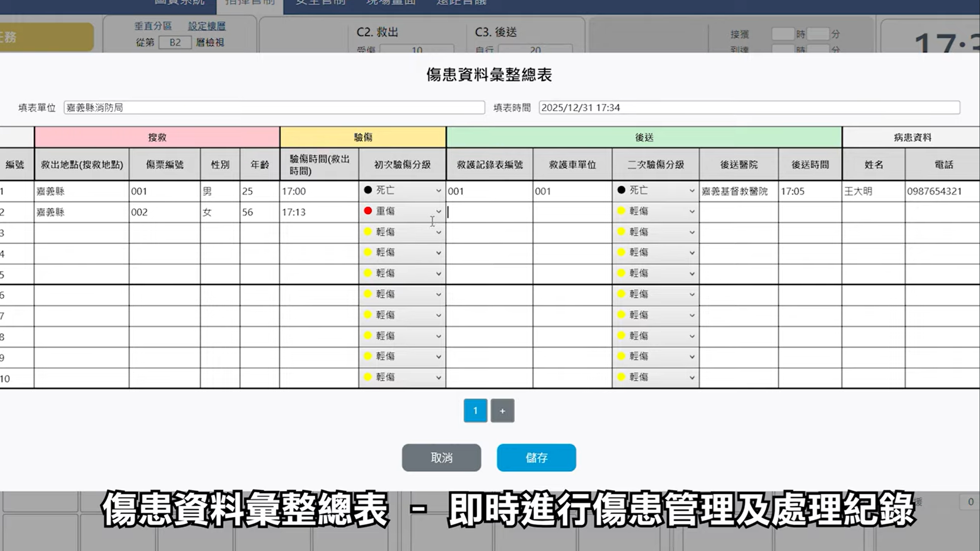This screenshot has width=980, height=551.
Task: Expand row 9 二次驗傷分級 dropdown
Action: click(655, 357)
